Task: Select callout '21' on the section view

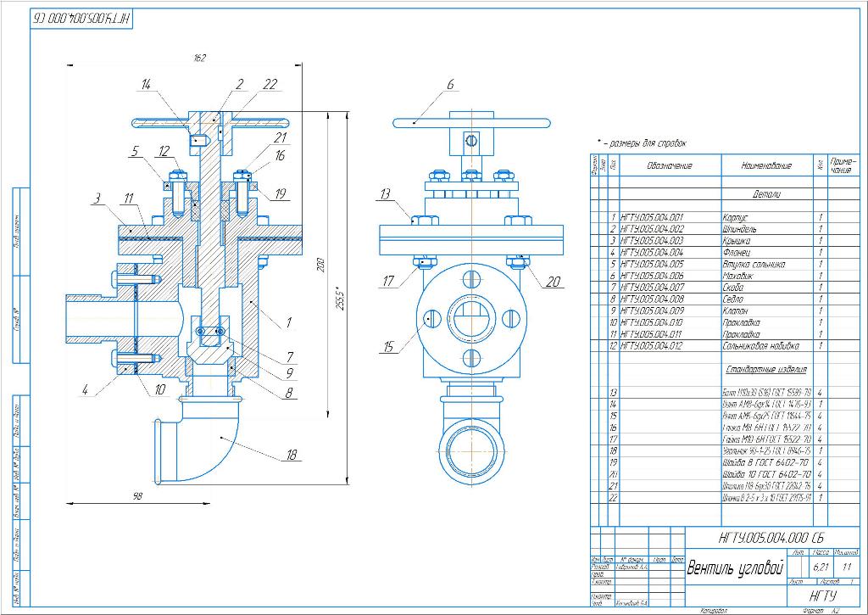Action: [280, 137]
